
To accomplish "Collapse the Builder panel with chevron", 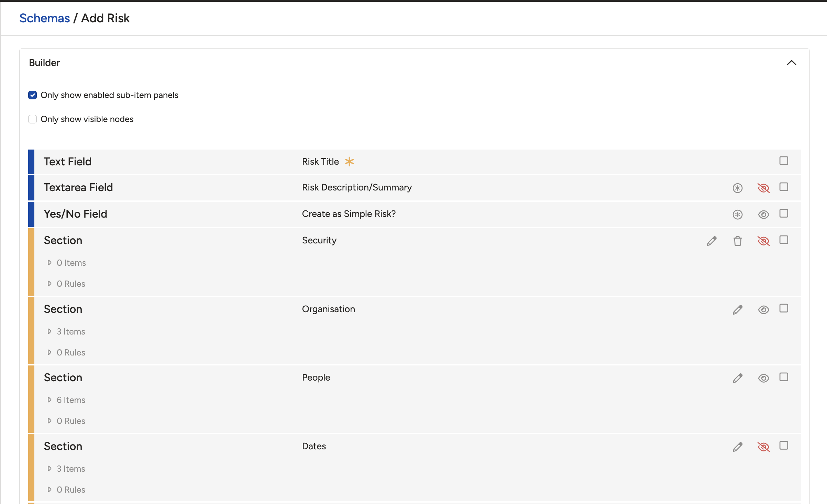I will [x=791, y=63].
